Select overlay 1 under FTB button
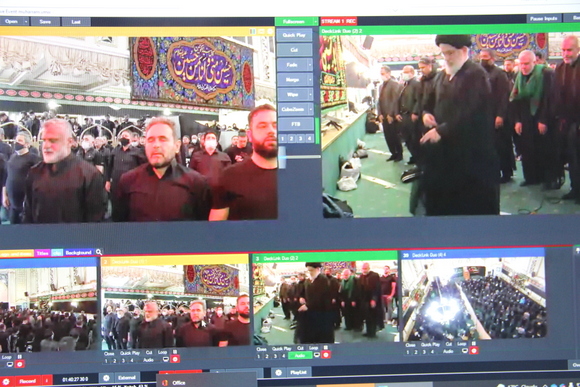The height and width of the screenshot is (387, 580). [x=283, y=139]
